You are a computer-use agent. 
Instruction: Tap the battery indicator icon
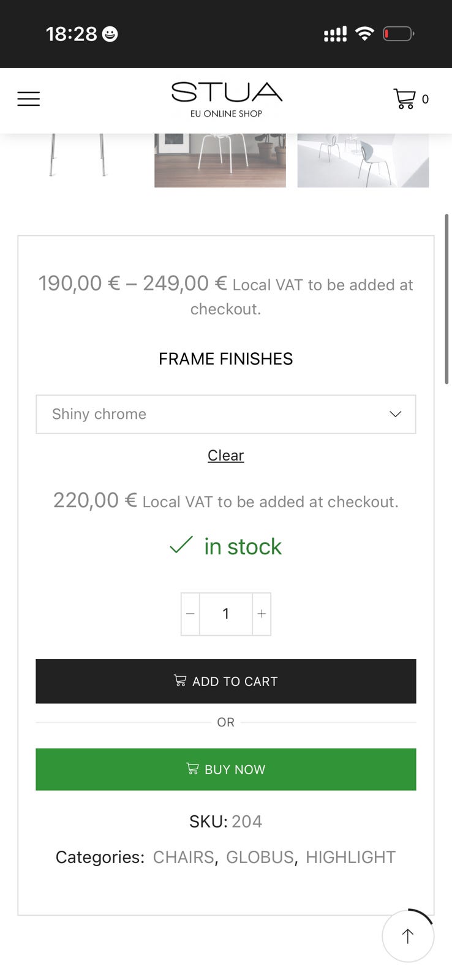(x=398, y=34)
